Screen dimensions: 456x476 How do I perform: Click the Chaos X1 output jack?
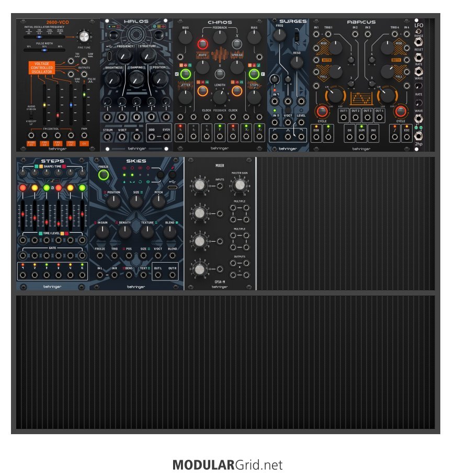point(233,137)
